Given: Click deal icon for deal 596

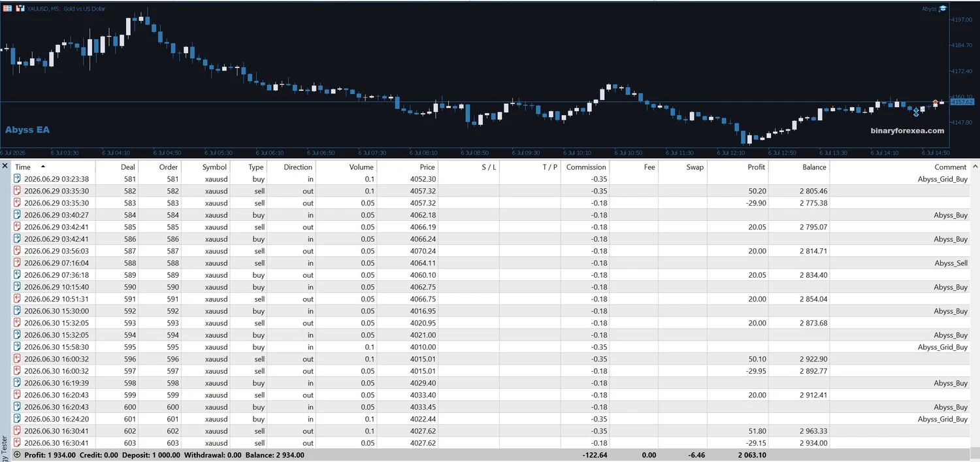Looking at the screenshot, I should click(18, 359).
